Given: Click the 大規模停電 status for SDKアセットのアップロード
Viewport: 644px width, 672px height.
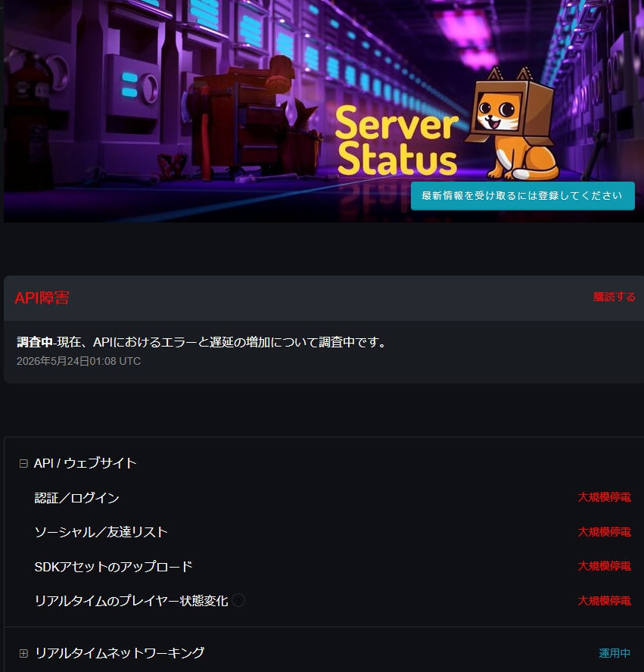Looking at the screenshot, I should tap(604, 566).
